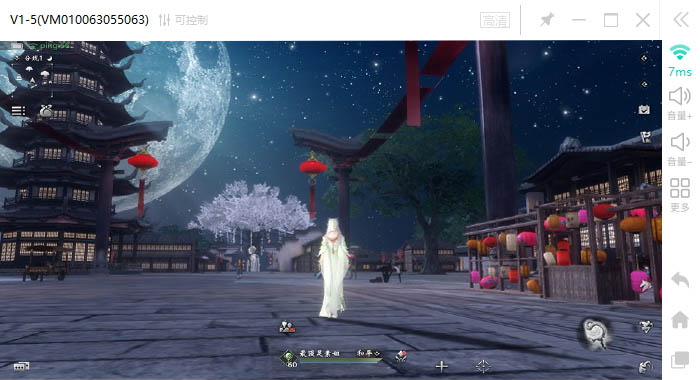This screenshot has width=700, height=380.
Task: Expand the 和平 mode dropdown
Action: tap(369, 353)
